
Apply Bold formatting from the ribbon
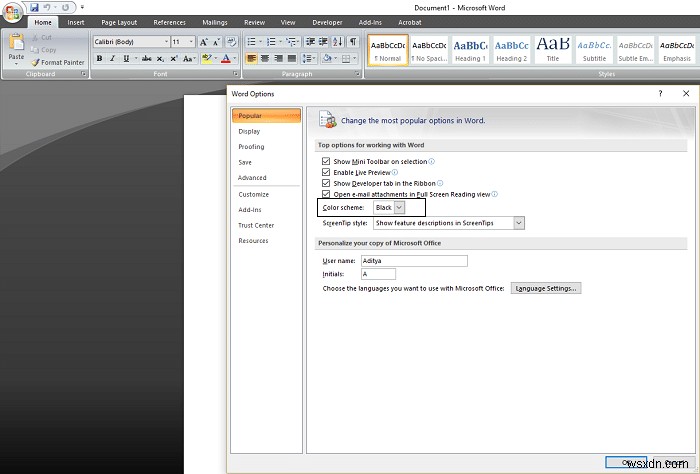pos(99,59)
